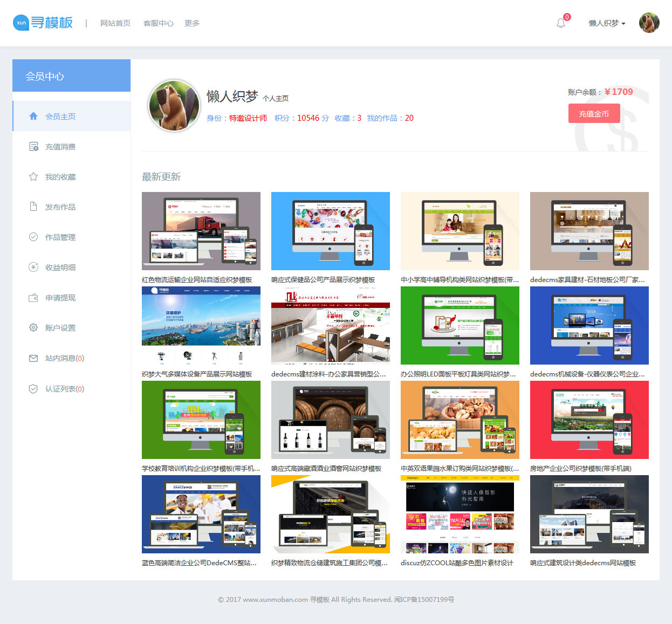Click the envelope icon for 站内消息
The height and width of the screenshot is (624, 672).
click(33, 358)
